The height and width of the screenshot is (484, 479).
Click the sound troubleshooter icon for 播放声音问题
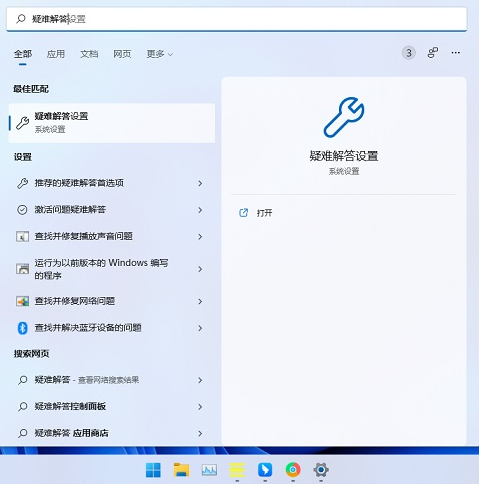tap(22, 236)
